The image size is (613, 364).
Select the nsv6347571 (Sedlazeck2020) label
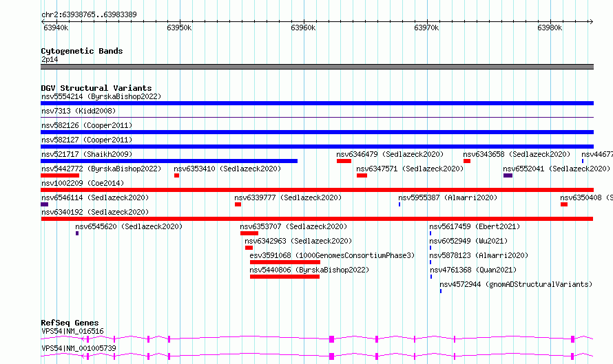(x=410, y=169)
